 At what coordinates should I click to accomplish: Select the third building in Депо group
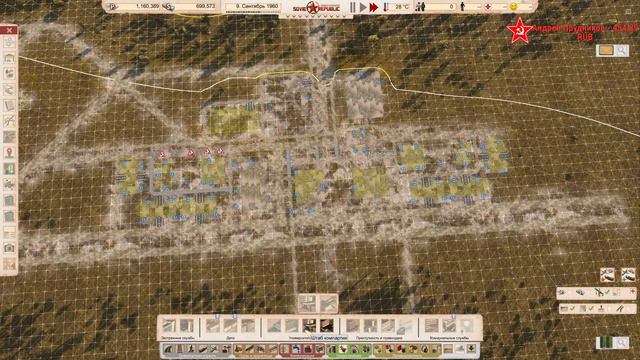point(248,326)
